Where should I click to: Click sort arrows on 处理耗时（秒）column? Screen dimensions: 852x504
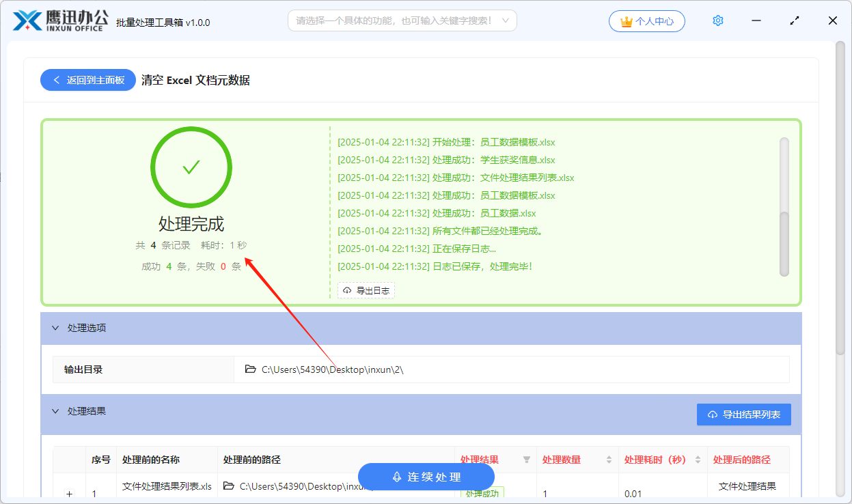[698, 460]
